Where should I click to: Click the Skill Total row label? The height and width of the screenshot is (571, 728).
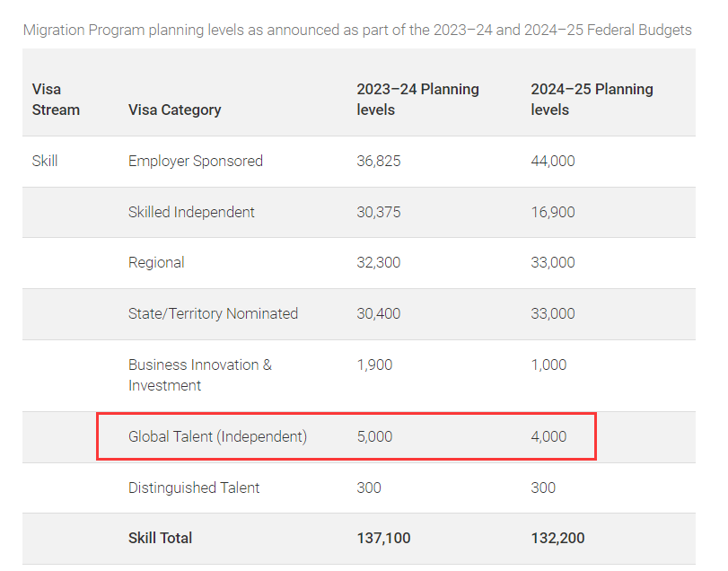tap(160, 538)
